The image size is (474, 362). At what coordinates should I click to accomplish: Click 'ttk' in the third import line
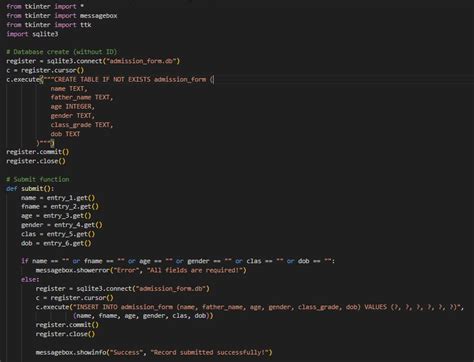(x=86, y=25)
